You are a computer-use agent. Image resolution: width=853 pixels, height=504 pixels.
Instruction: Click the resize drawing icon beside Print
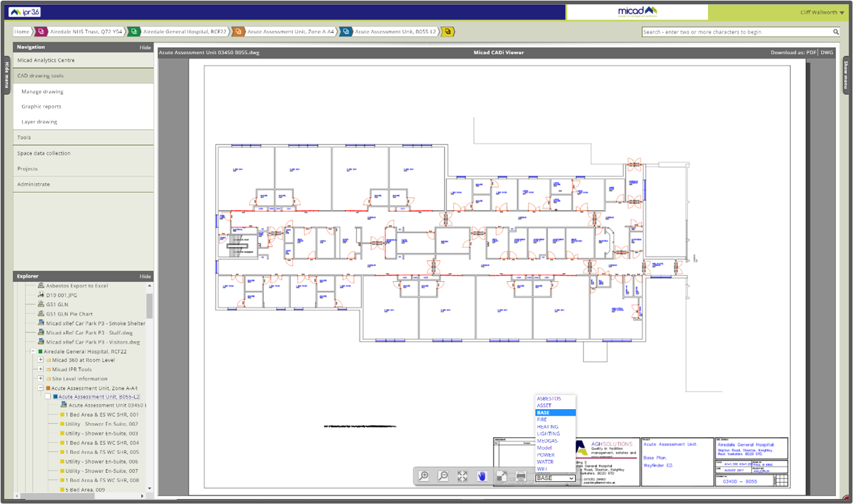coord(501,476)
